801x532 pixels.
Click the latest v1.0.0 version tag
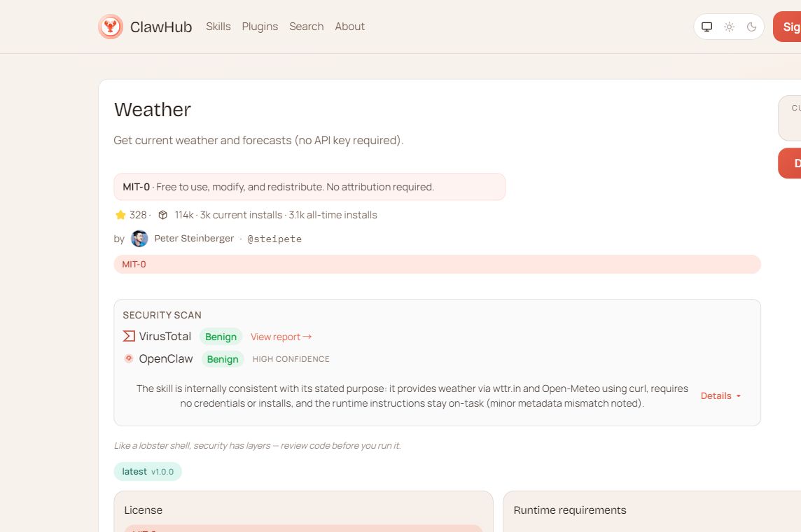tap(148, 471)
